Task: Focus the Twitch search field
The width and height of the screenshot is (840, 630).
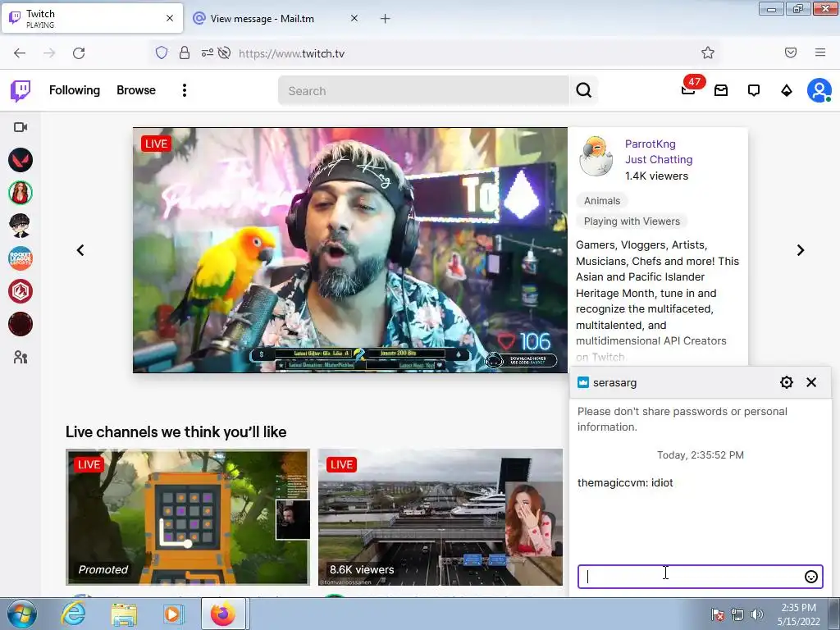Action: pyautogui.click(x=423, y=90)
